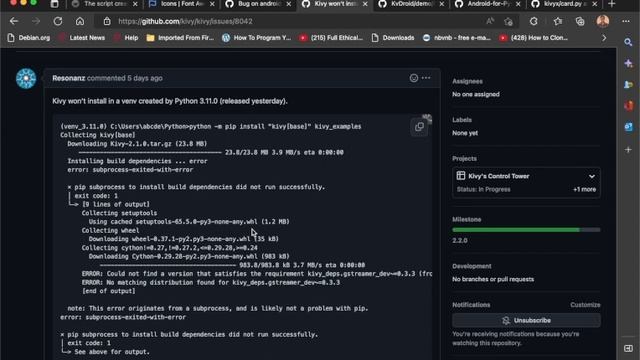
Task: Open the Assignees section heading
Action: (x=467, y=81)
